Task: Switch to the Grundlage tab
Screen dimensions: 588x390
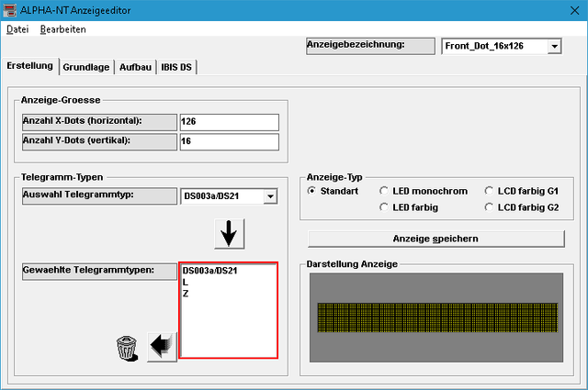Action: point(86,67)
